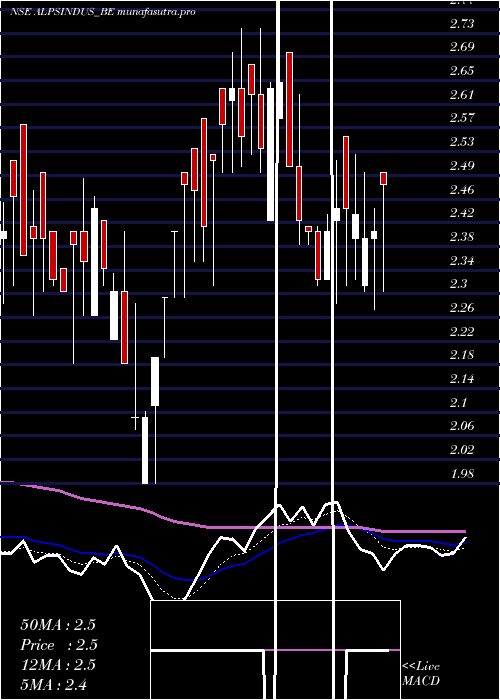Click the 2.42 price axis label
Image resolution: width=500 pixels, height=700 pixels.
(462, 213)
